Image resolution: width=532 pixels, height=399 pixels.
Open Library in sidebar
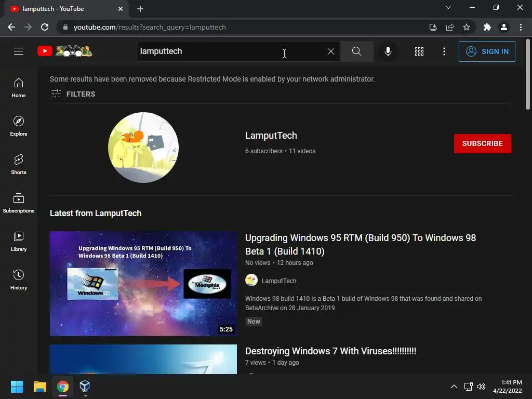pyautogui.click(x=19, y=241)
